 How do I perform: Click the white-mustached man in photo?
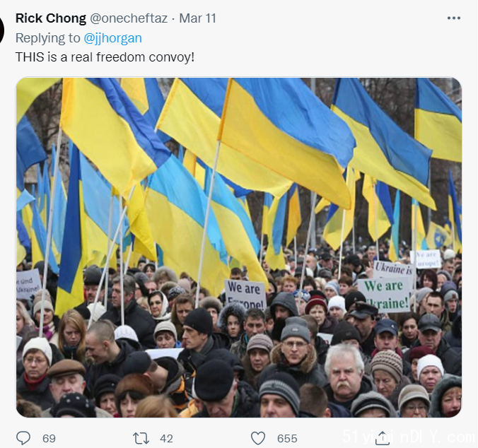(x=344, y=376)
